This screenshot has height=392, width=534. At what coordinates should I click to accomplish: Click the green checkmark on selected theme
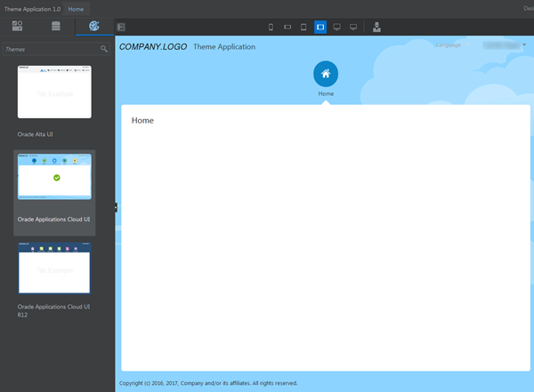57,178
